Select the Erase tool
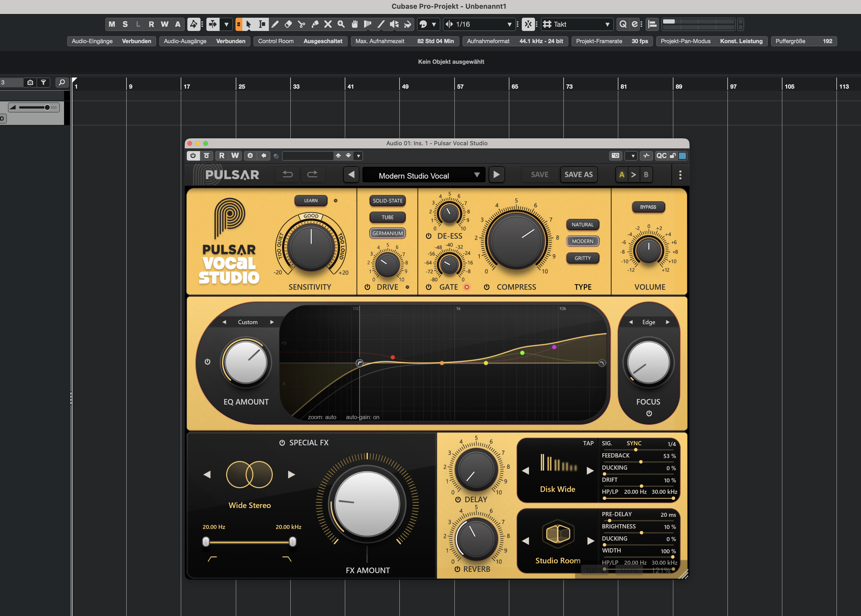Screen dimensions: 861x616 pos(288,24)
